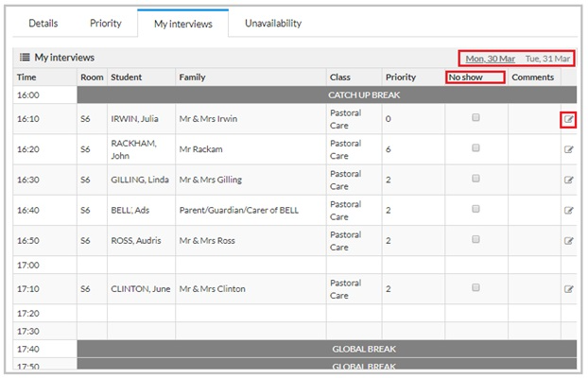Click the My interviews list icon
This screenshot has width=588, height=378.
pyautogui.click(x=25, y=58)
